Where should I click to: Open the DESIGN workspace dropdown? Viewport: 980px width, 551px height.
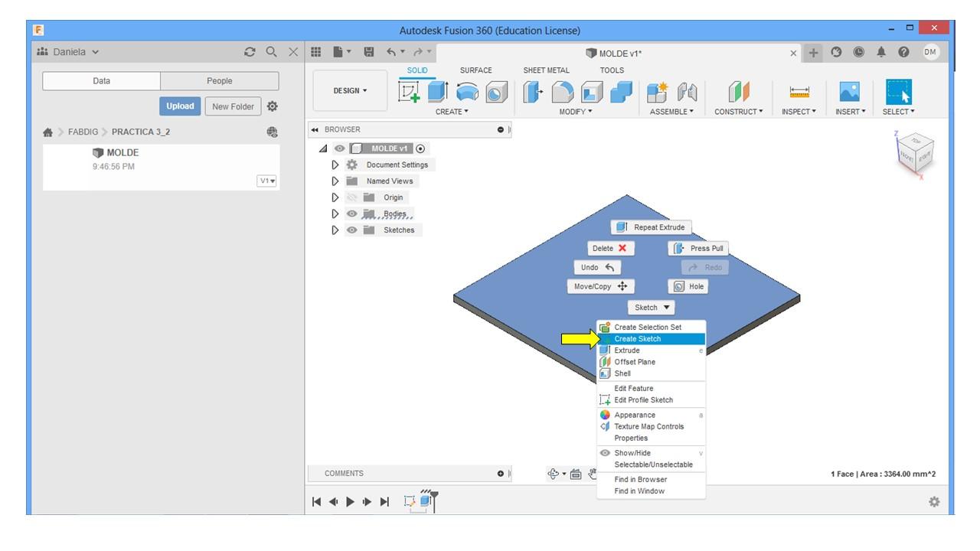click(x=350, y=90)
